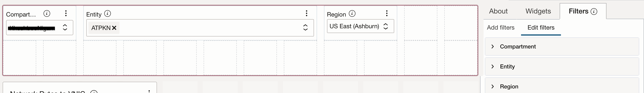Viewport: 644px width, 93px height.
Task: Select the Edit filters subtab
Action: [x=541, y=28]
